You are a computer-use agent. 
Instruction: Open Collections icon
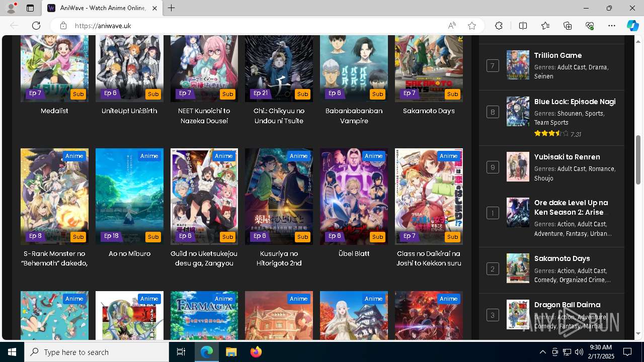(568, 26)
